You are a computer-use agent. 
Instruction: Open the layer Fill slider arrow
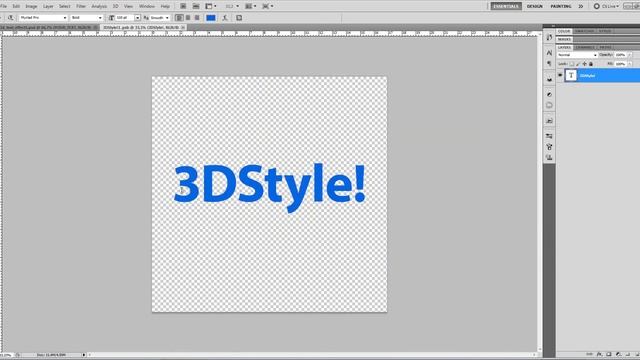(630, 64)
